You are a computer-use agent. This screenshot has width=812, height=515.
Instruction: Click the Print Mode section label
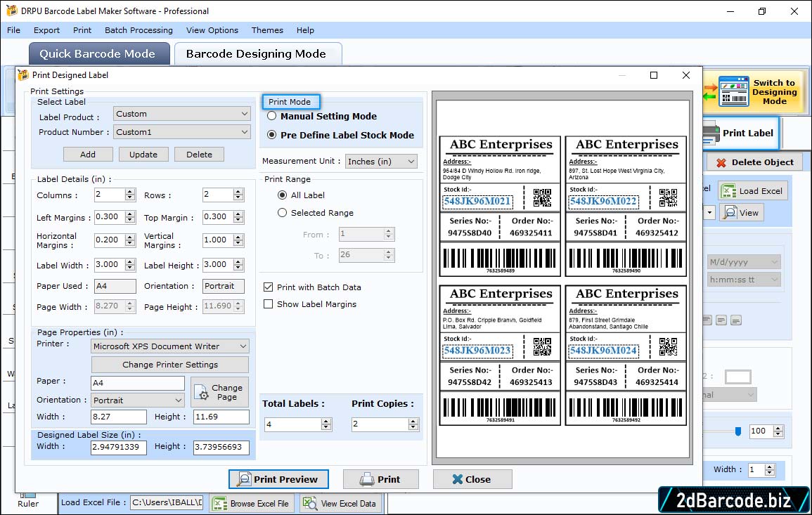pos(290,102)
